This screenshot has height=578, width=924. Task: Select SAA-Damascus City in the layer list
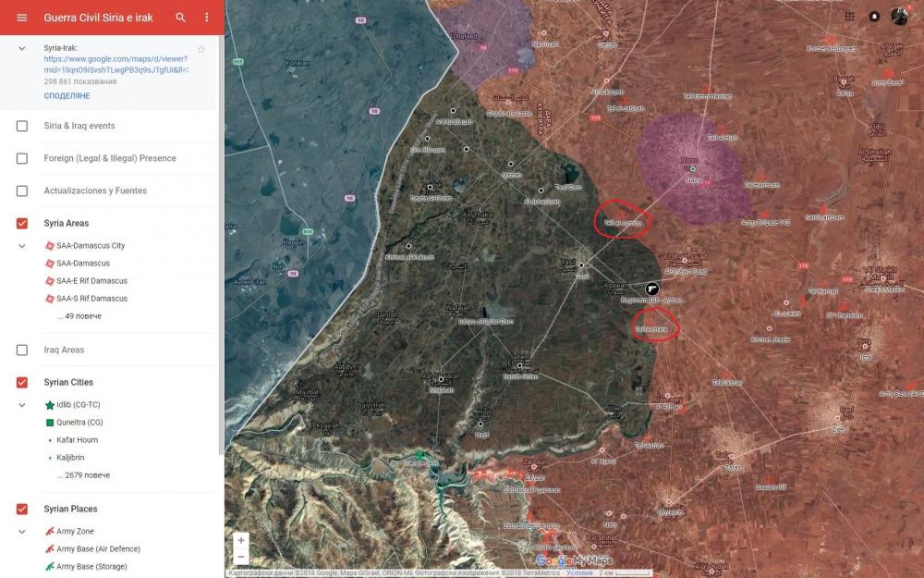91,246
